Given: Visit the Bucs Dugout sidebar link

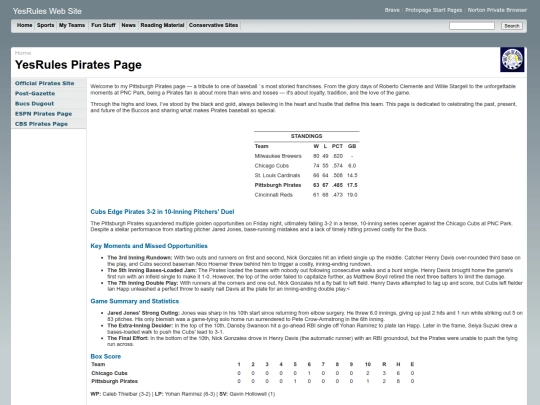Looking at the screenshot, I should 34,103.
